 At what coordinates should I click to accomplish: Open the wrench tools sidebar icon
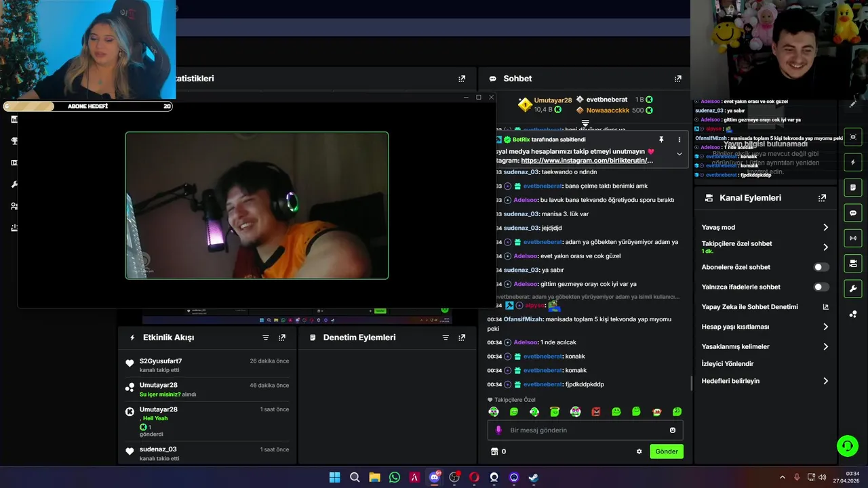[853, 289]
